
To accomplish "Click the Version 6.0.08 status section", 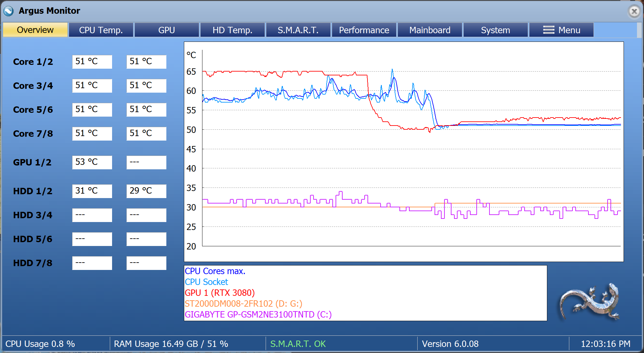I will [450, 344].
